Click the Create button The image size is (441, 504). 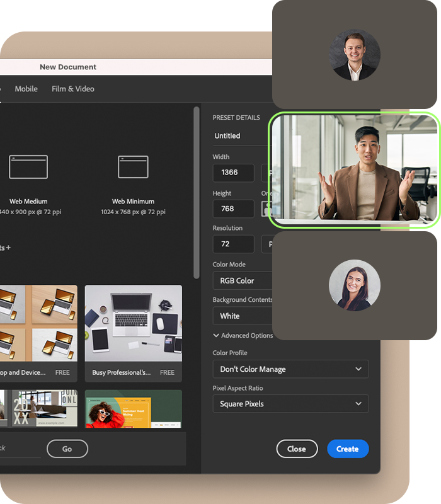[348, 449]
